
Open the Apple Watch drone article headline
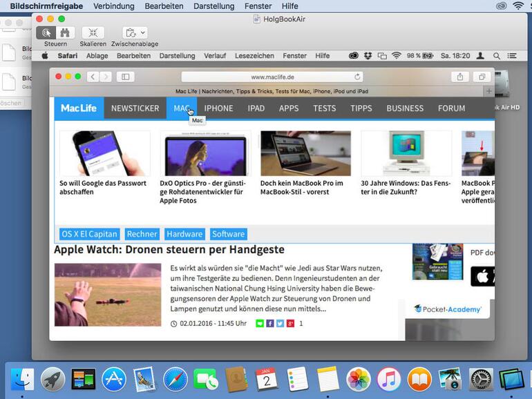pos(169,250)
